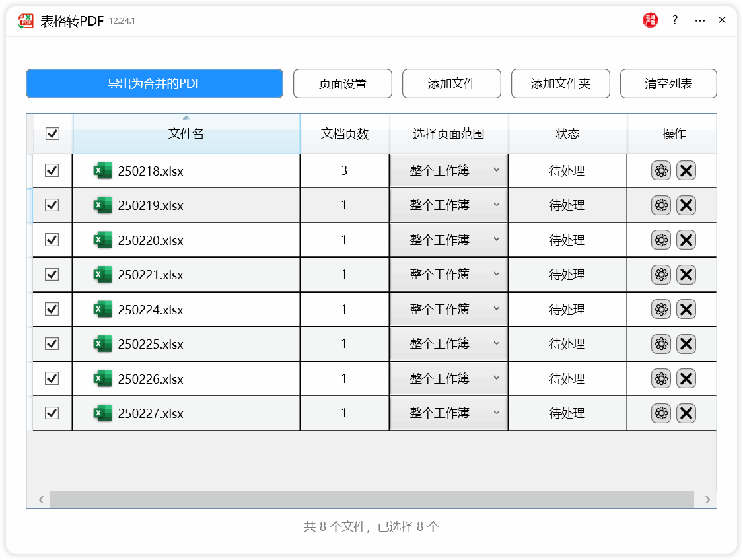The image size is (743, 560).
Task: Click the 表格转PDF app logo icon
Action: [26, 20]
